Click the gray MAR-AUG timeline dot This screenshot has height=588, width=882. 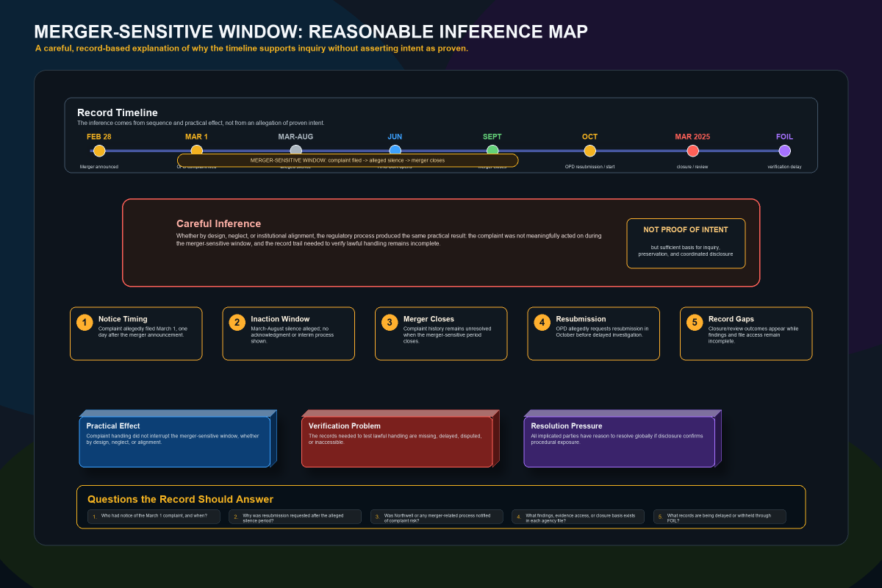296,150
